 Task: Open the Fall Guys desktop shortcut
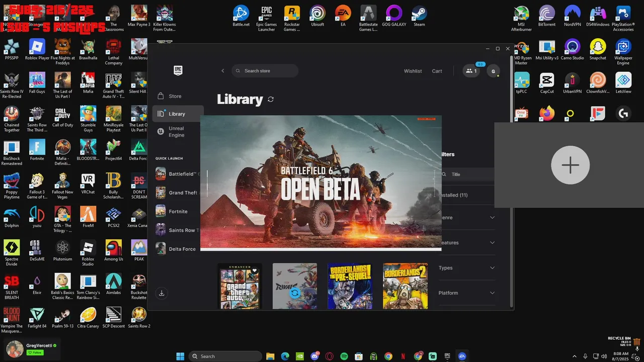pyautogui.click(x=37, y=84)
